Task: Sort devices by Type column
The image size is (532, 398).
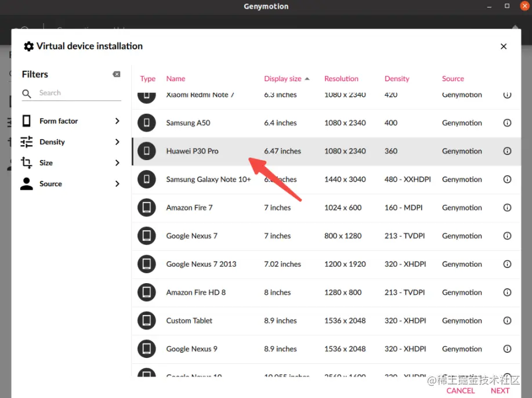Action: click(147, 79)
